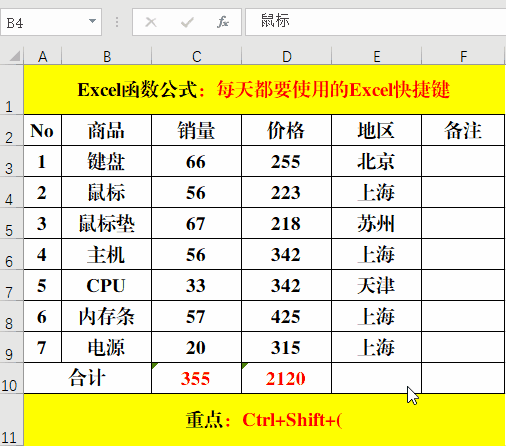
Task: Click sales value '57' cell
Action: click(197, 316)
